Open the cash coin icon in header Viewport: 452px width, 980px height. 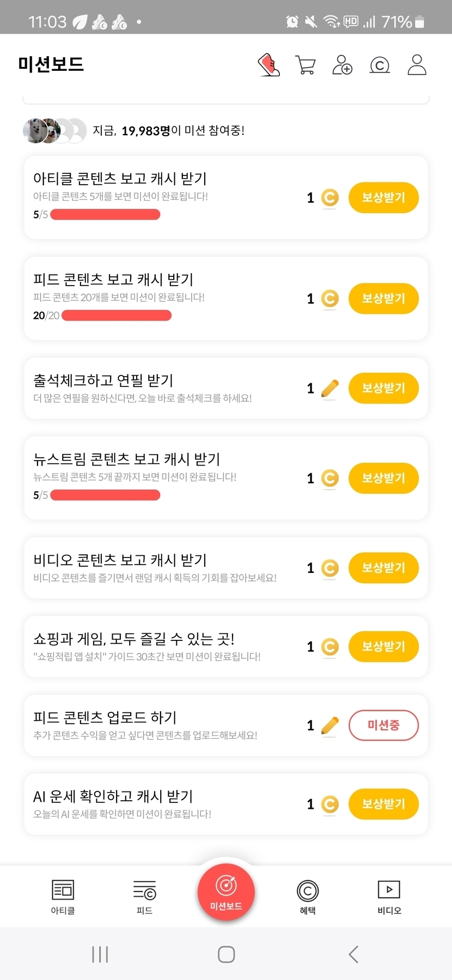pos(380,65)
